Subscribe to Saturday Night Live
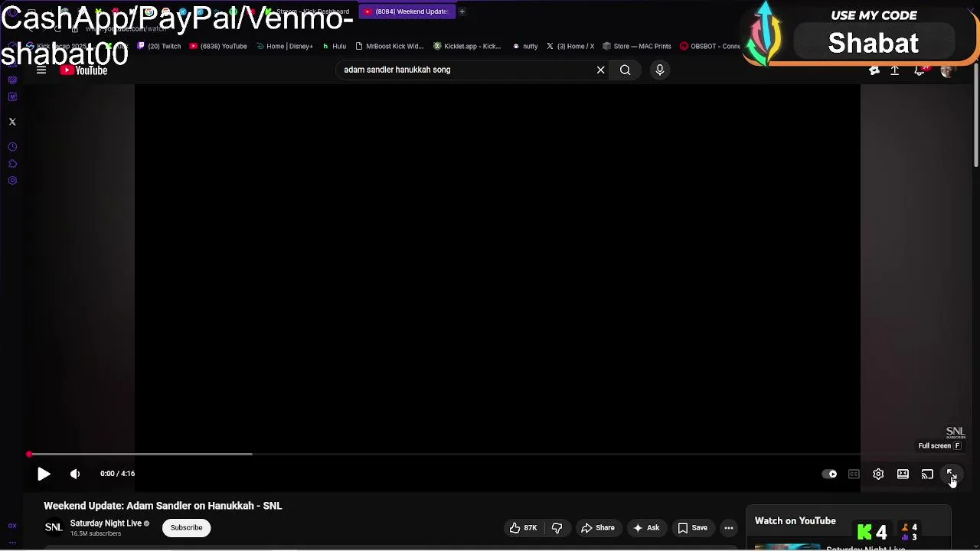The image size is (980, 551). click(x=186, y=528)
